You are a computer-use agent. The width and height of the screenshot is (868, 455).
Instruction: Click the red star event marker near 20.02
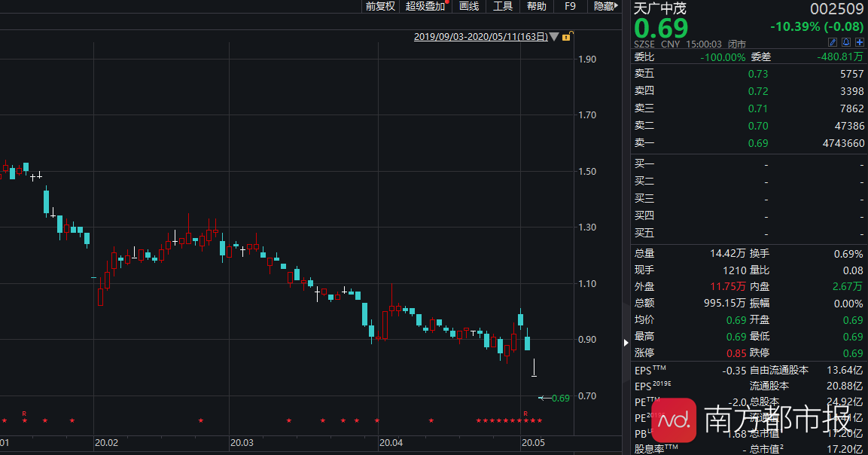[72, 420]
